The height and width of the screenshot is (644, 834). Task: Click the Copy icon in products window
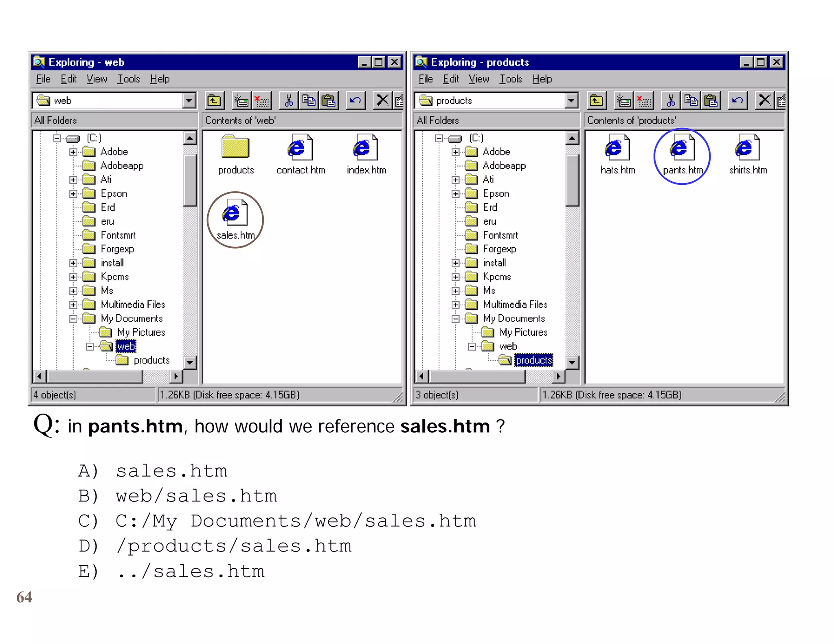click(691, 100)
